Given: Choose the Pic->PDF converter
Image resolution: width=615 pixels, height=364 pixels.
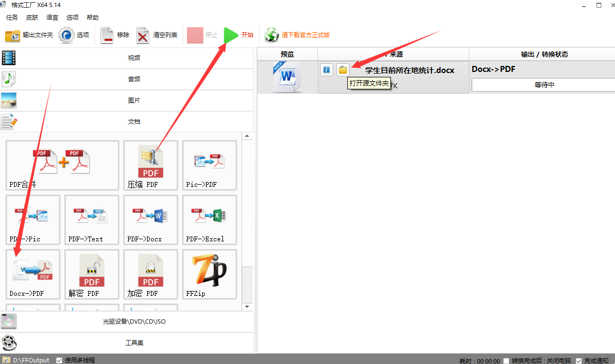Looking at the screenshot, I should 209,165.
